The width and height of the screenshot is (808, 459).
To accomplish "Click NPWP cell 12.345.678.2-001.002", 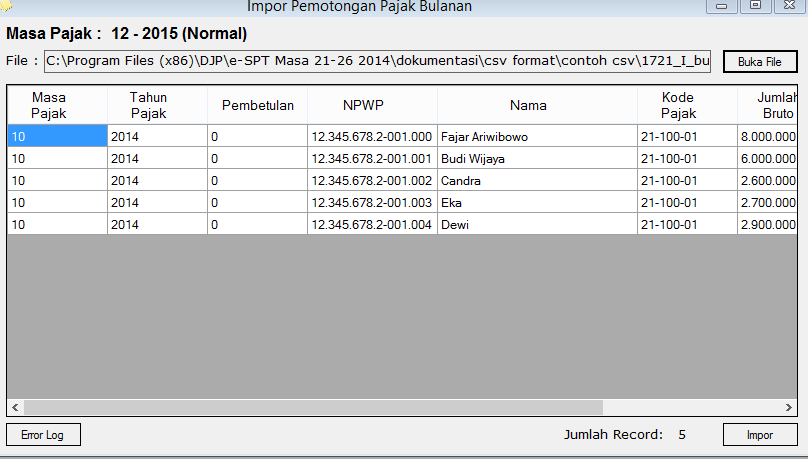I will click(373, 181).
